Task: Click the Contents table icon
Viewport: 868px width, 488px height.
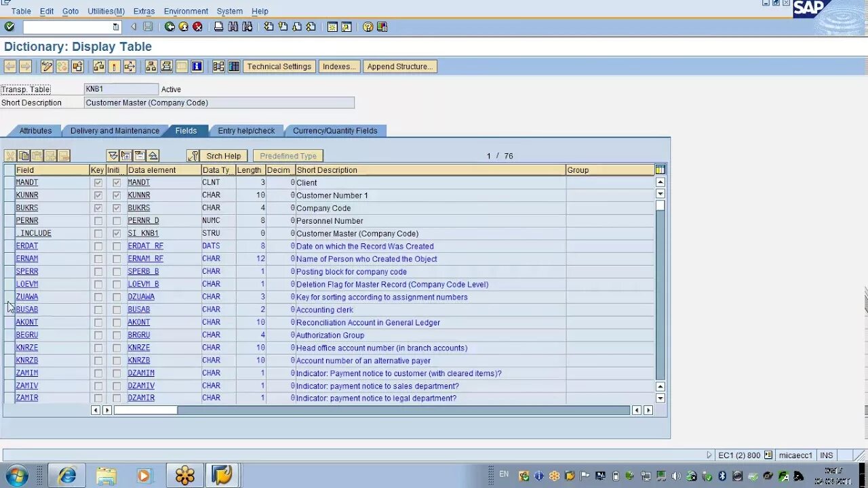Action: (x=234, y=66)
